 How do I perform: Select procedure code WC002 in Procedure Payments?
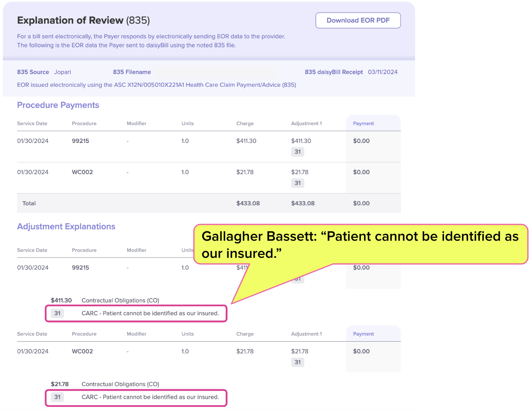[x=83, y=172]
